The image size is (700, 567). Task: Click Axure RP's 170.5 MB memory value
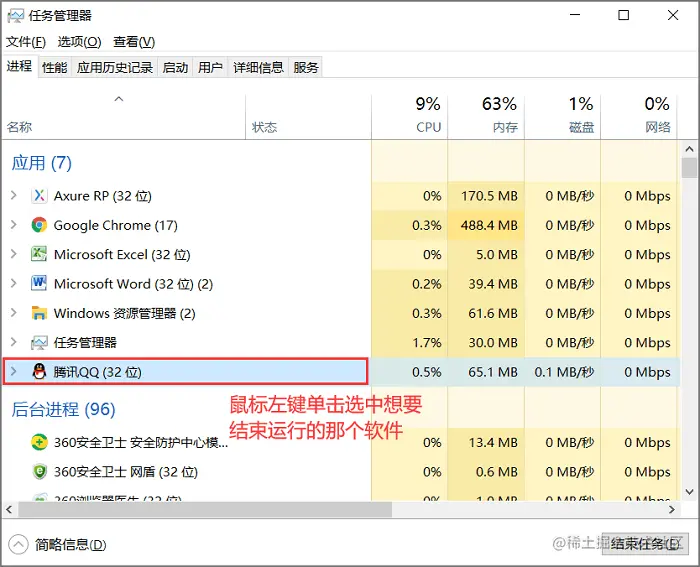(x=489, y=196)
